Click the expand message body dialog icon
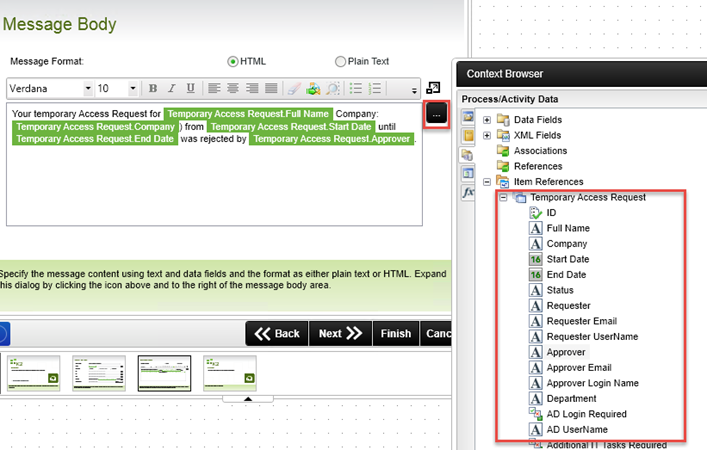The width and height of the screenshot is (707, 450). point(433,89)
